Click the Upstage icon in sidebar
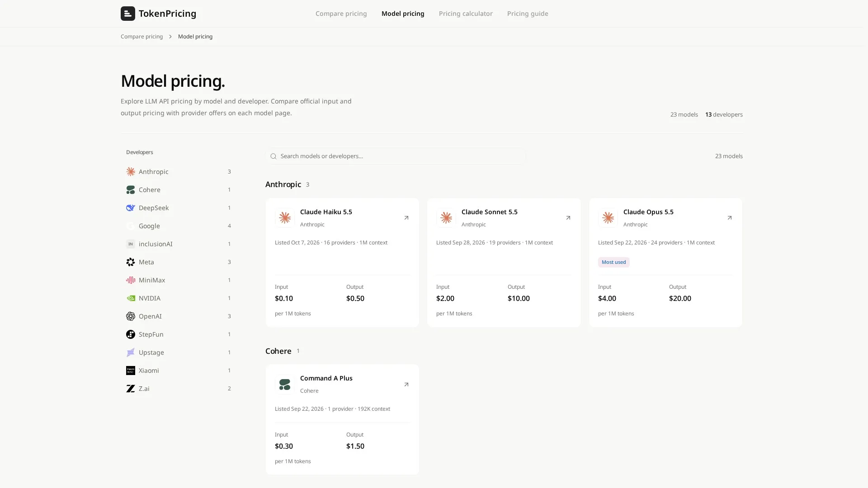This screenshot has width=868, height=488. pyautogui.click(x=131, y=352)
